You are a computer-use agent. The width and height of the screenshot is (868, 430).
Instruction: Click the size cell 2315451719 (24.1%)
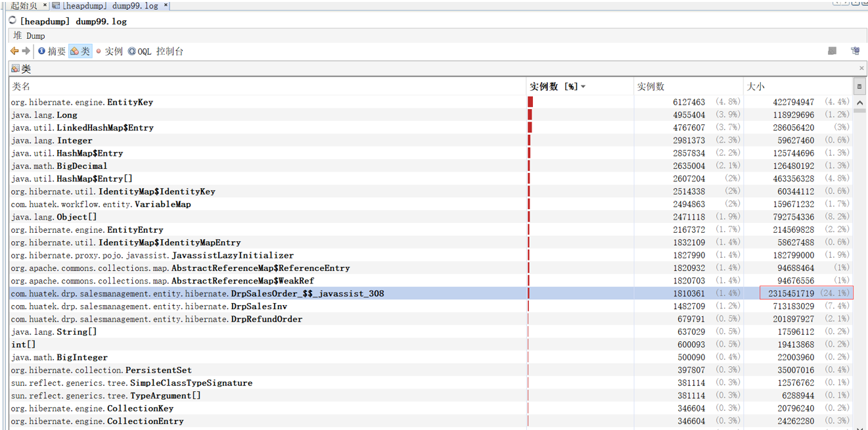pyautogui.click(x=806, y=294)
